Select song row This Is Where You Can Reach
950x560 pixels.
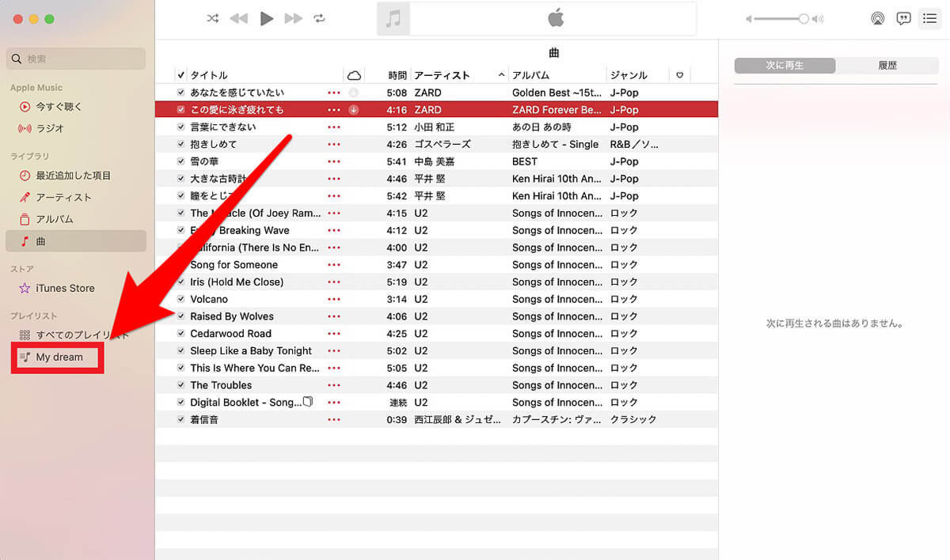point(437,368)
